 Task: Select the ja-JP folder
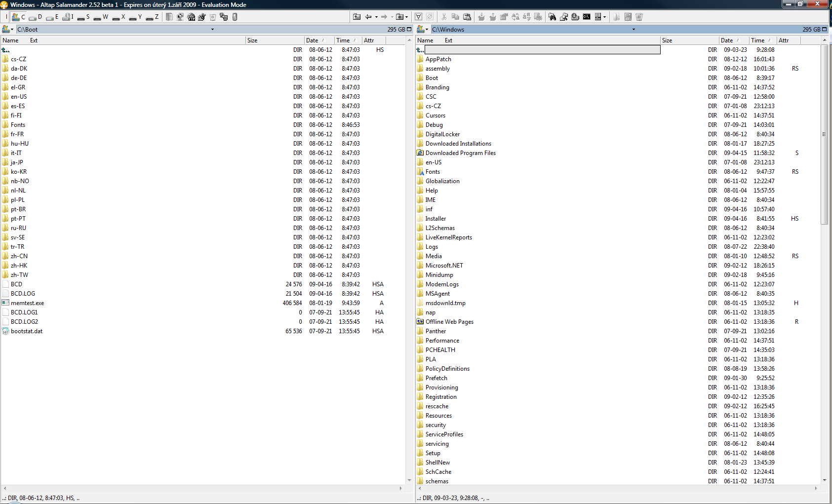pos(17,162)
